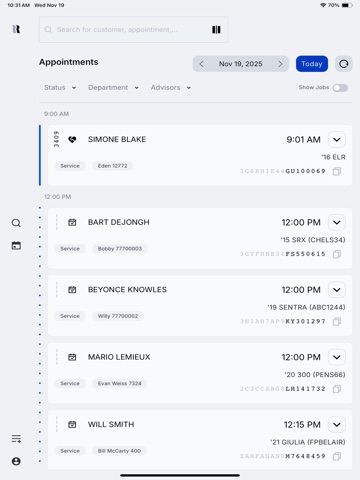The width and height of the screenshot is (360, 480).
Task: Select the Willy 77700002 advisor tag
Action: click(118, 316)
